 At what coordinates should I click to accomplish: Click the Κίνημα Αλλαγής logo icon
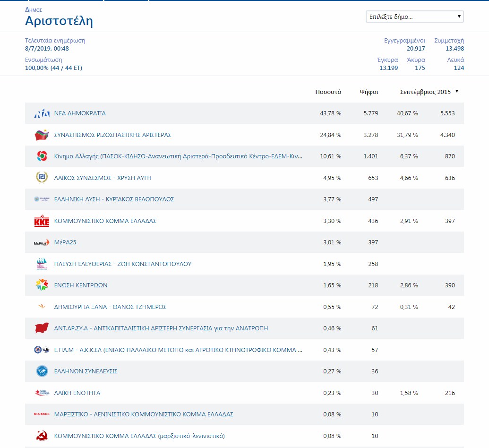42,156
